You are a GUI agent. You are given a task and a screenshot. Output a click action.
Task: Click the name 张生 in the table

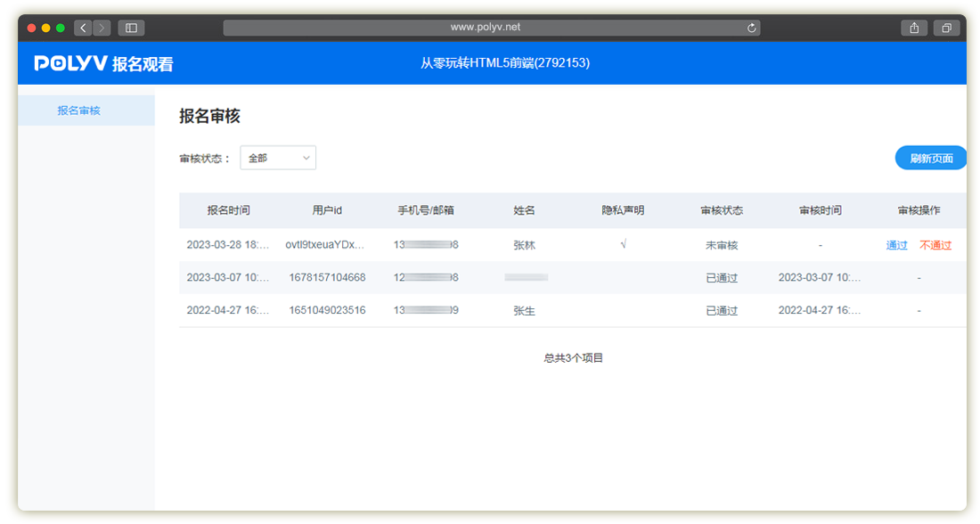524,311
